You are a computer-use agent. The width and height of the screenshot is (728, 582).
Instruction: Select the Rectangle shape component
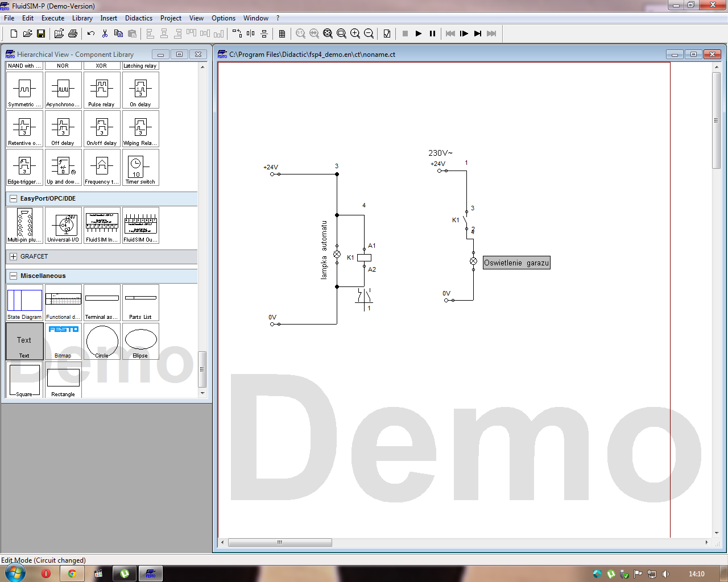(63, 380)
